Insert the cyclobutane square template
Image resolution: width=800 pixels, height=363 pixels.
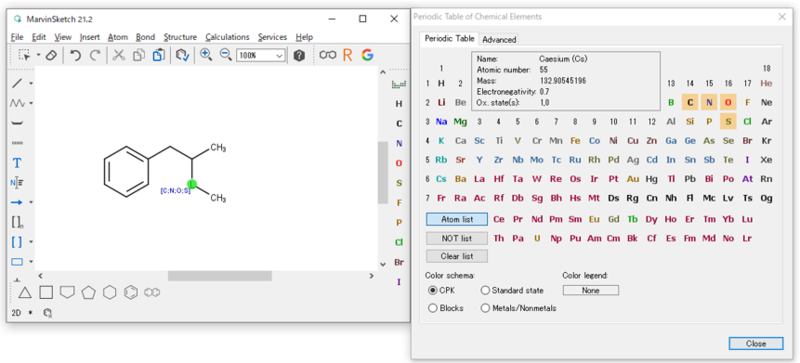click(x=46, y=292)
